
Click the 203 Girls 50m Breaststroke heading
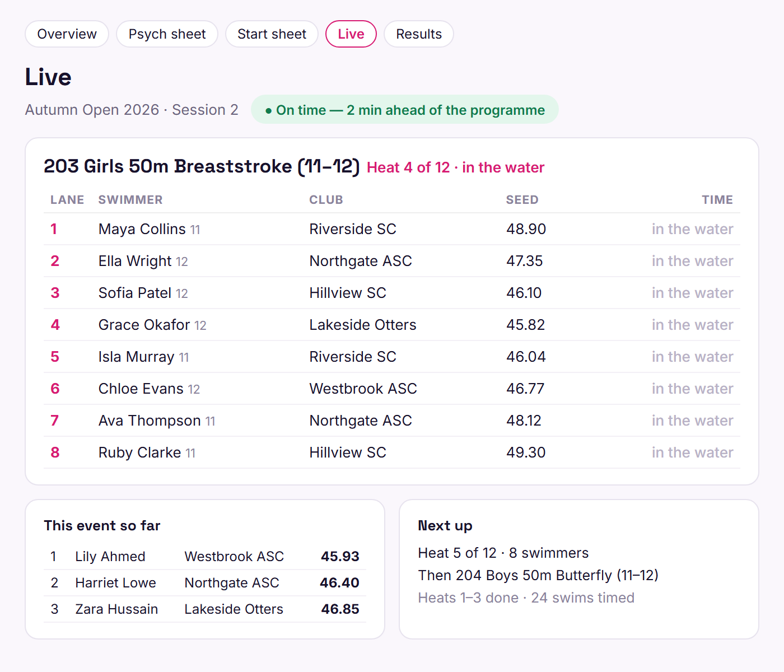coord(202,166)
